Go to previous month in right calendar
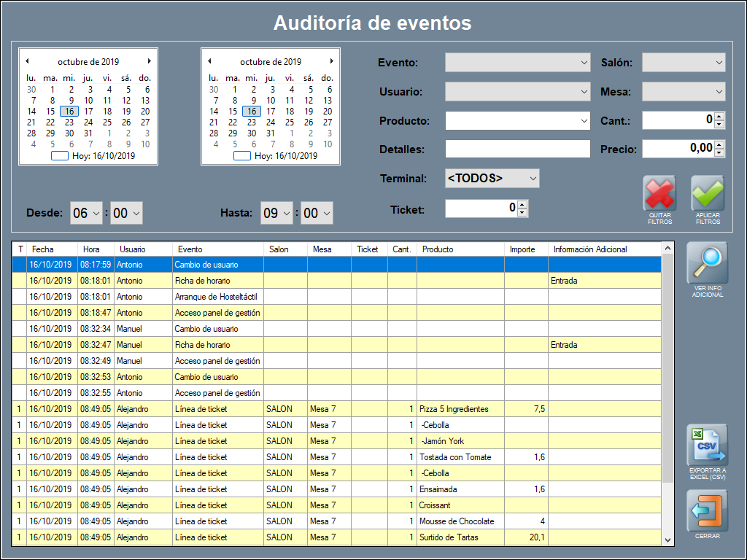 point(209,61)
